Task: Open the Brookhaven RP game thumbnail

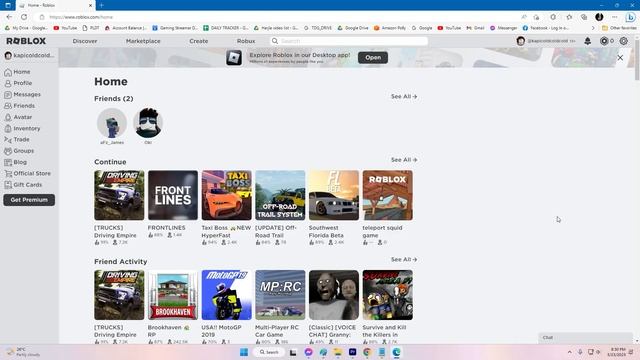Action: pyautogui.click(x=173, y=295)
